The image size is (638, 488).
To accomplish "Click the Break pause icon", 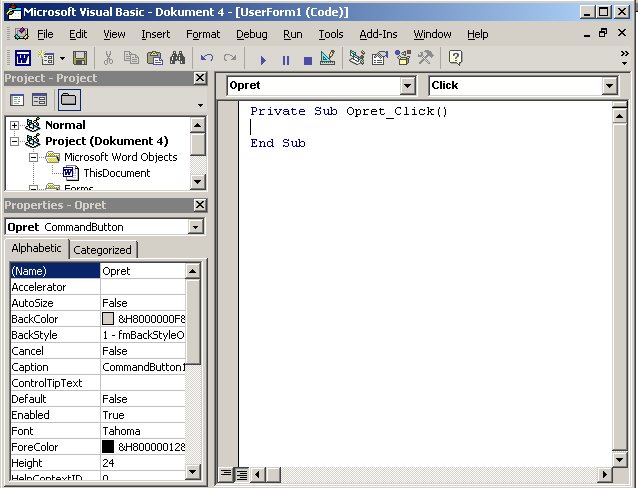I will 285,59.
